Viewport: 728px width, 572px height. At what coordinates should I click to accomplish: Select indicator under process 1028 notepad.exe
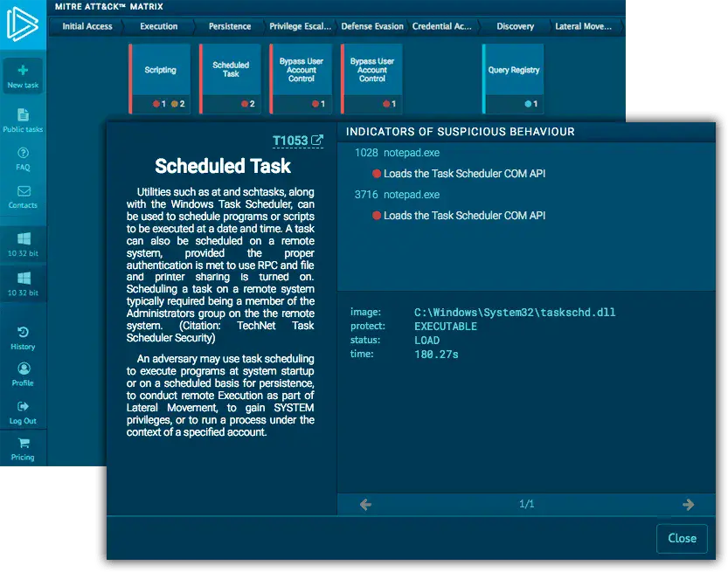pos(459,174)
